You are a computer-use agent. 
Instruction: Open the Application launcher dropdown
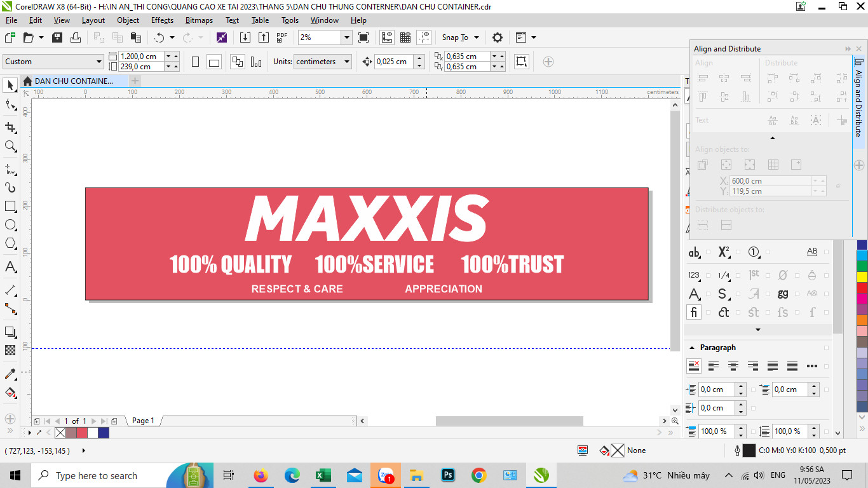tap(533, 37)
